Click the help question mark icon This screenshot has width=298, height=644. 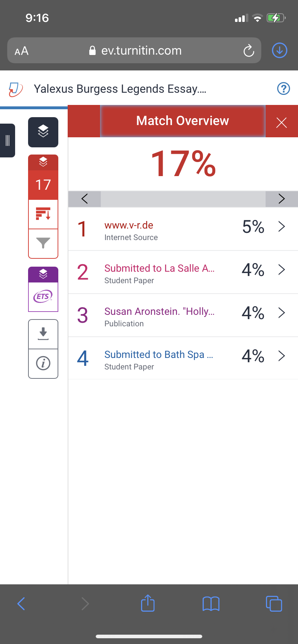284,88
